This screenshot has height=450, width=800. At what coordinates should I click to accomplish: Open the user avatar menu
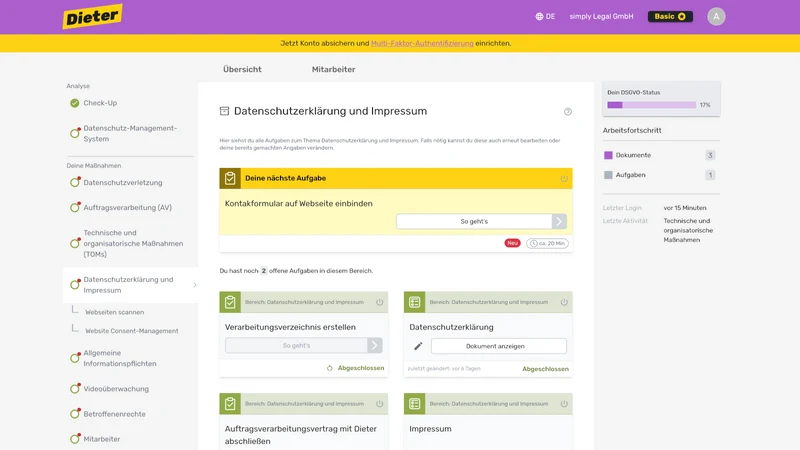pos(716,16)
